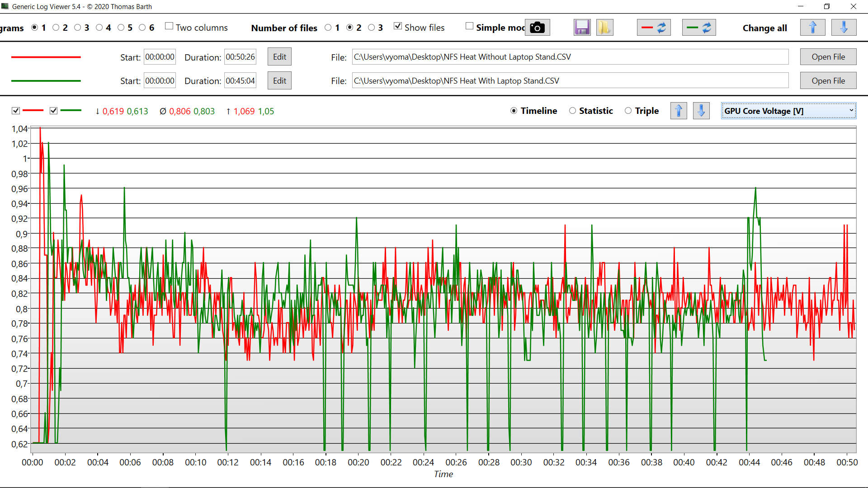Open File for Without Laptop Stand row
Screen dimensions: 868x488
pos(828,57)
